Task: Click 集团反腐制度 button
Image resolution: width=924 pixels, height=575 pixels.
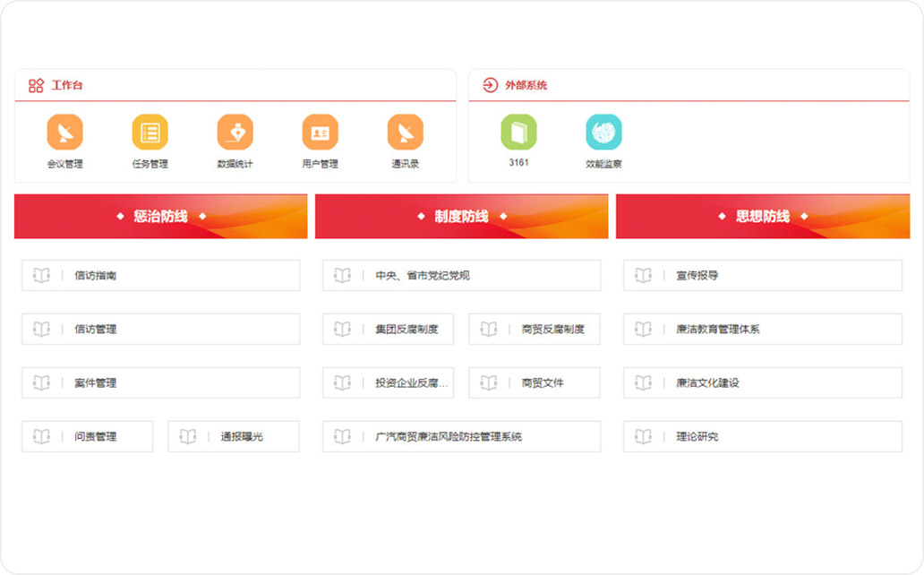Action: [x=388, y=330]
